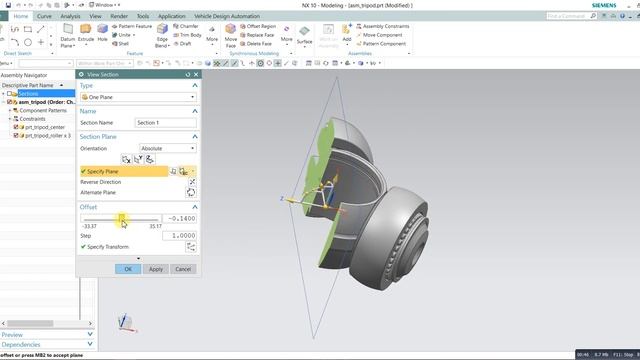Screen dimensions: 640x360
Task: Confirm section with OK button
Action: click(128, 269)
